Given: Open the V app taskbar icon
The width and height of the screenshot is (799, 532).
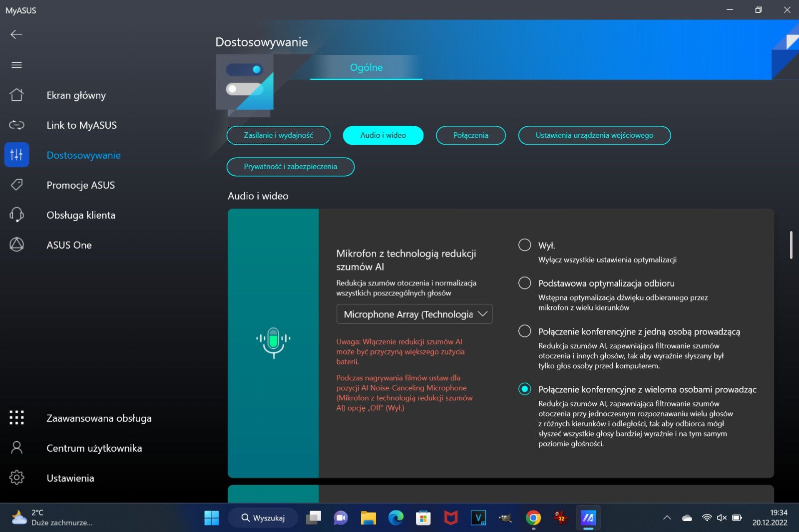Looking at the screenshot, I should pos(478,518).
